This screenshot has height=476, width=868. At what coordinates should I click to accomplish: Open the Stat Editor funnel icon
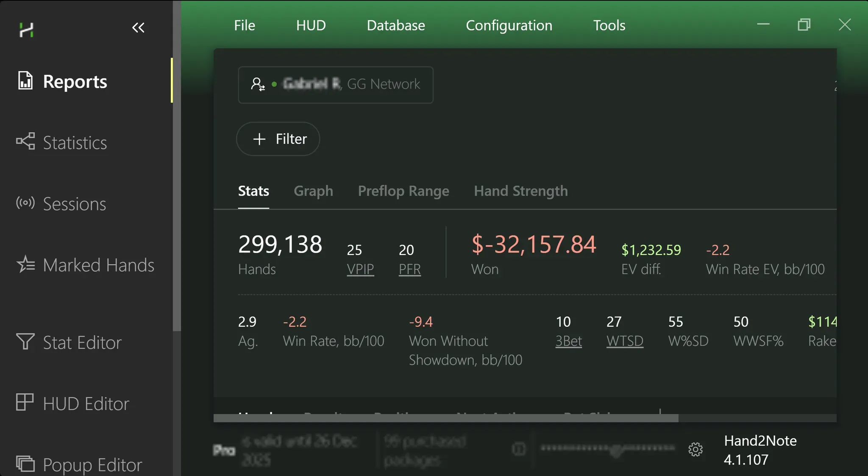pos(25,341)
